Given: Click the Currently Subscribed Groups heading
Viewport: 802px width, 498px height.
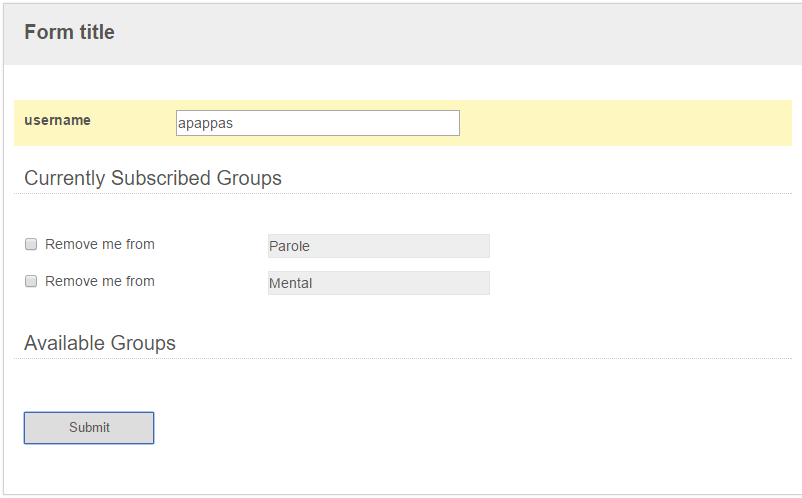Looking at the screenshot, I should [x=153, y=178].
